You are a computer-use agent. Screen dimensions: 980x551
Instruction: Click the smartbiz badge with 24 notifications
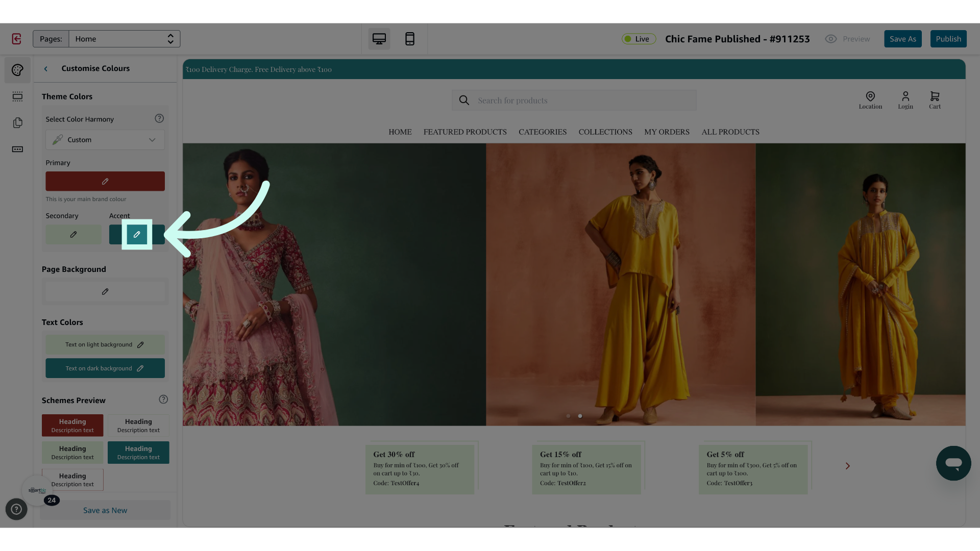[x=37, y=490]
